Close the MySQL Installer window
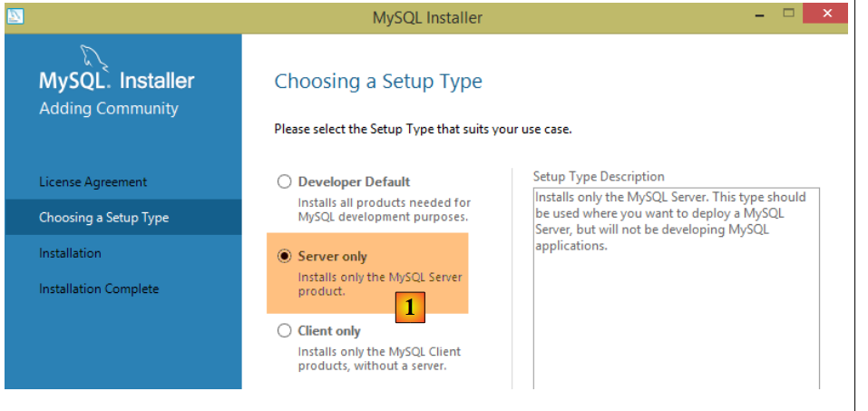868x411 pixels. click(826, 15)
